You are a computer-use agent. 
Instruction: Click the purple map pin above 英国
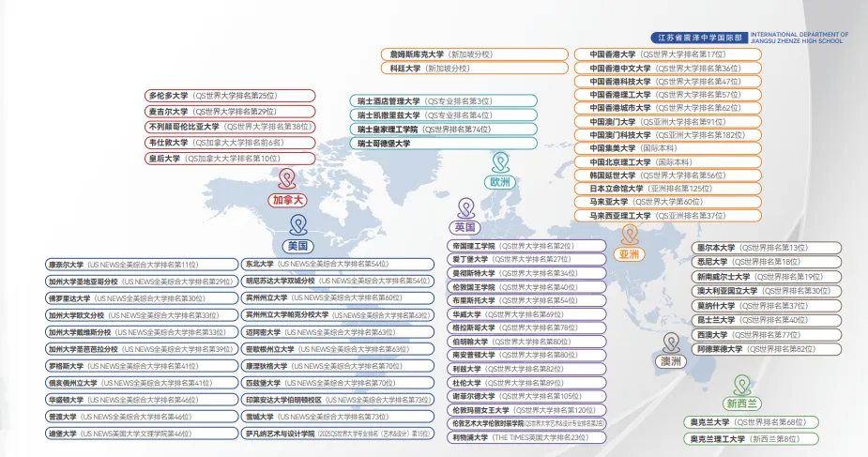466,208
